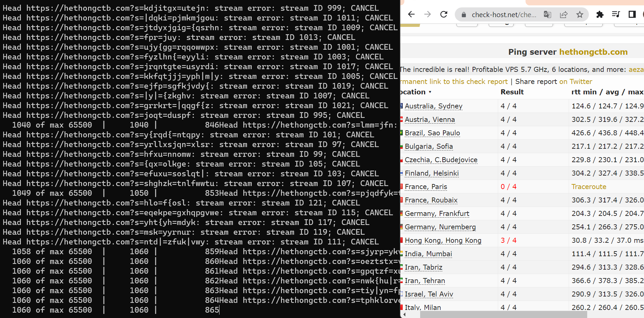
Task: Bookmark the page using the star icon
Action: tap(579, 14)
